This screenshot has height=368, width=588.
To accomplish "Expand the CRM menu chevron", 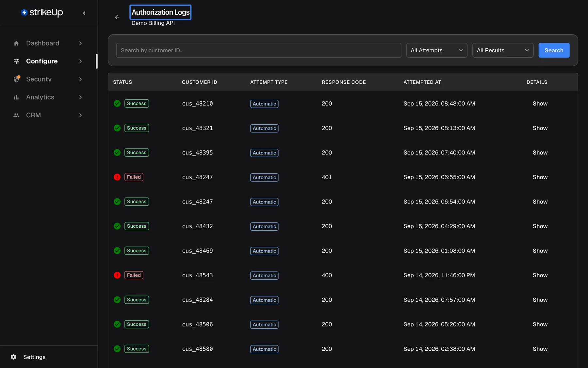I will [80, 115].
